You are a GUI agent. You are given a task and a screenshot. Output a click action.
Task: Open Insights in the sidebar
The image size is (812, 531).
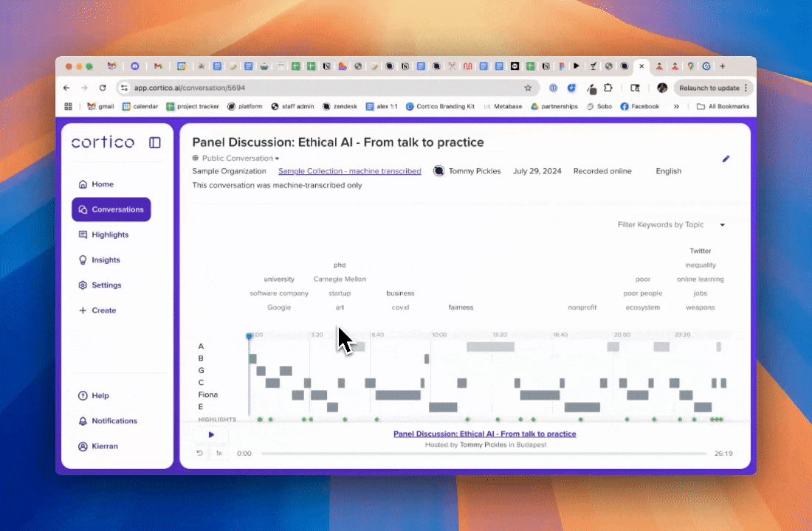[106, 260]
